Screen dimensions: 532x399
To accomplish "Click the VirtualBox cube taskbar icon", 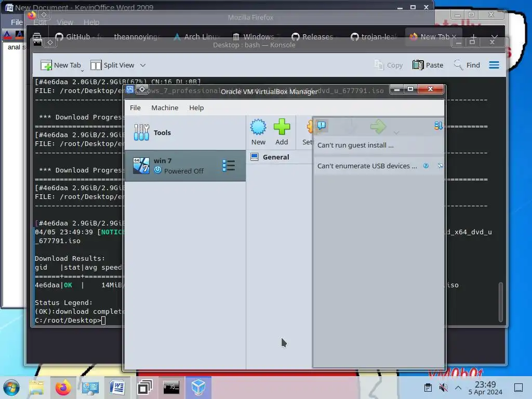I will coord(198,388).
